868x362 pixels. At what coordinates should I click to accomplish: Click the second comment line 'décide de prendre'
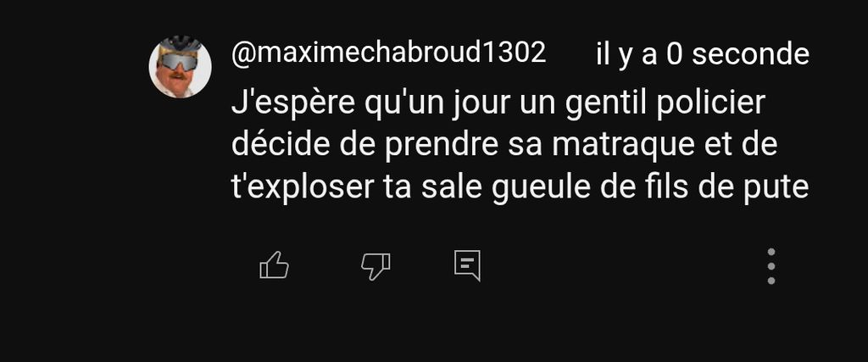click(504, 145)
